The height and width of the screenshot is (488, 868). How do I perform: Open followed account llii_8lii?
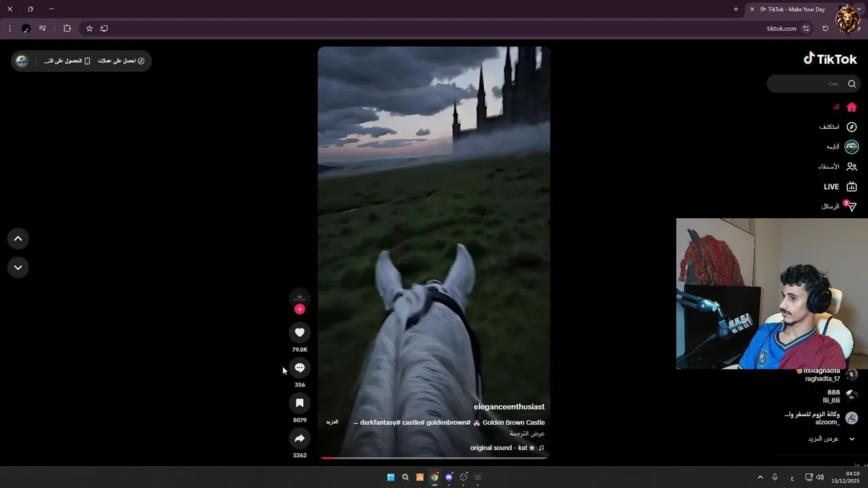[839, 396]
